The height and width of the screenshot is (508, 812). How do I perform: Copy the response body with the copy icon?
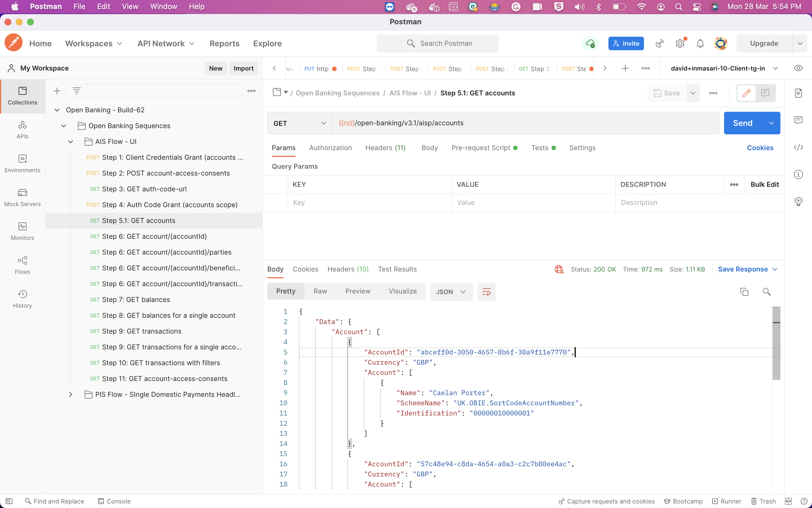click(x=744, y=292)
